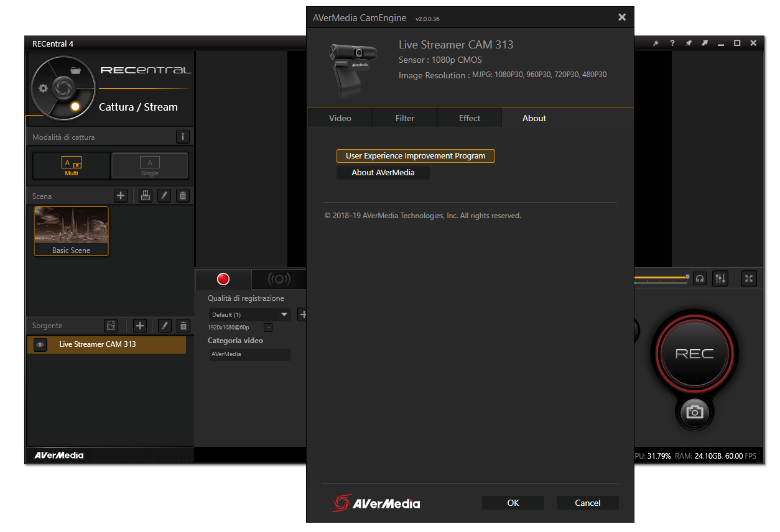Screen dimensions: 780x532
Task: Click the central shutter icon in RECentral dial
Action: click(63, 88)
